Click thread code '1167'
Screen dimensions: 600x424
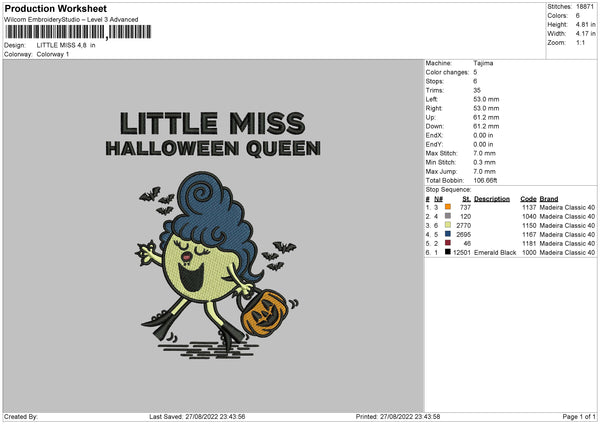pos(529,235)
